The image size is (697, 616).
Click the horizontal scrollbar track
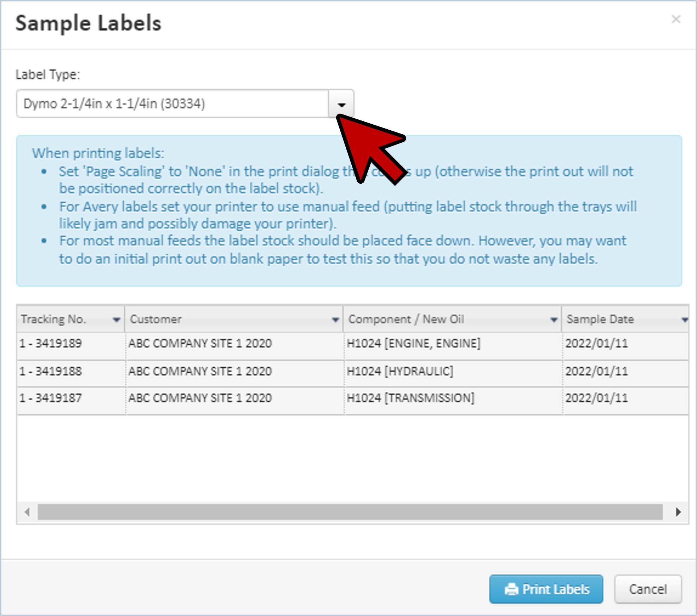(x=350, y=512)
